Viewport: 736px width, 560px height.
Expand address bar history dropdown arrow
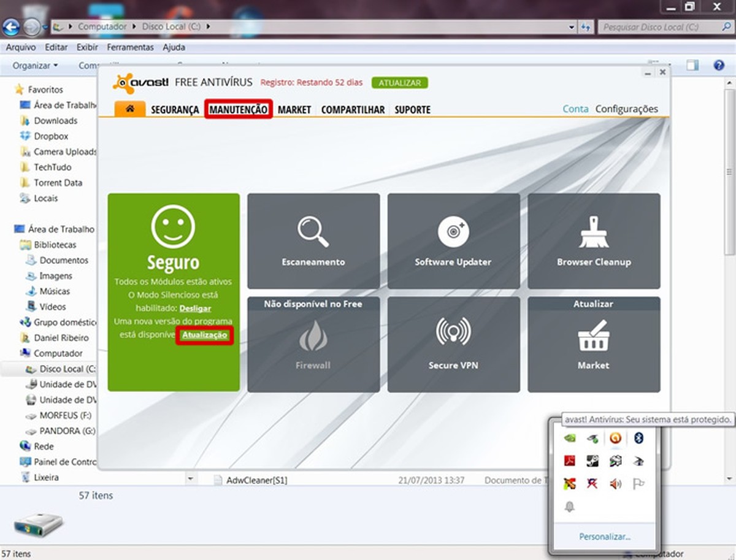[x=572, y=27]
